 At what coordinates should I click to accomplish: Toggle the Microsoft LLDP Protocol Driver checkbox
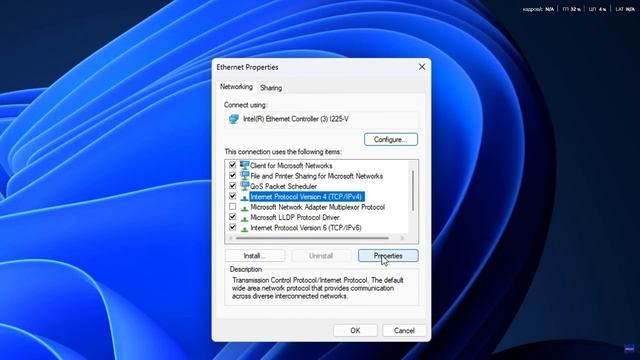point(233,217)
